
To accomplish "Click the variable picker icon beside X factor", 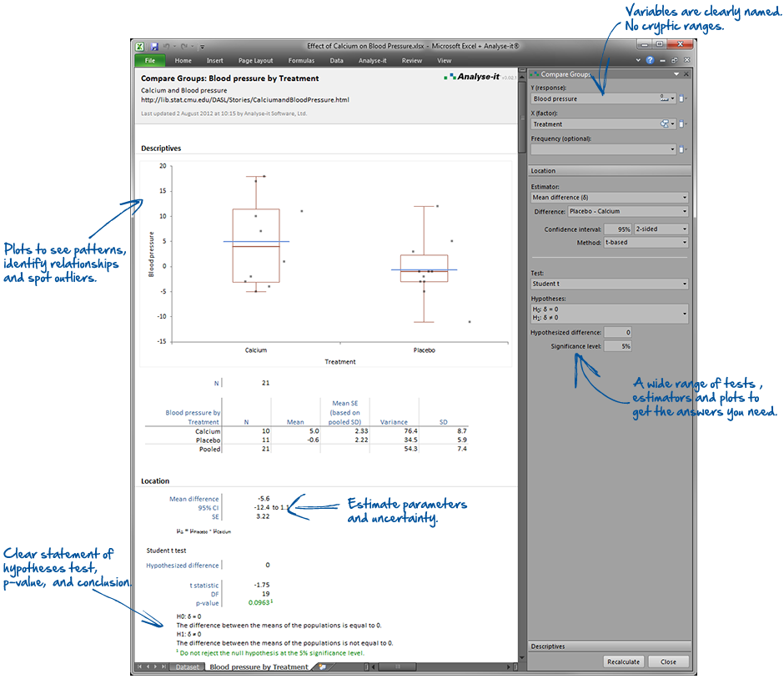I will (681, 124).
